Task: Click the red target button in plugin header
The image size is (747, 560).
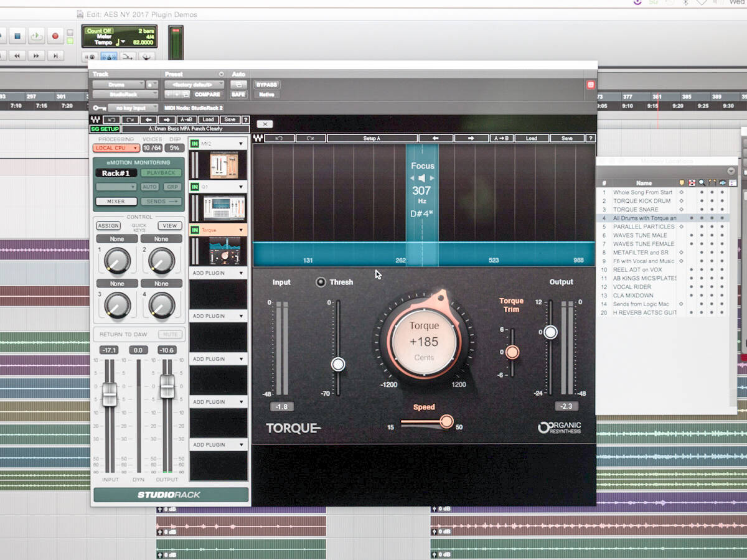Action: point(591,85)
